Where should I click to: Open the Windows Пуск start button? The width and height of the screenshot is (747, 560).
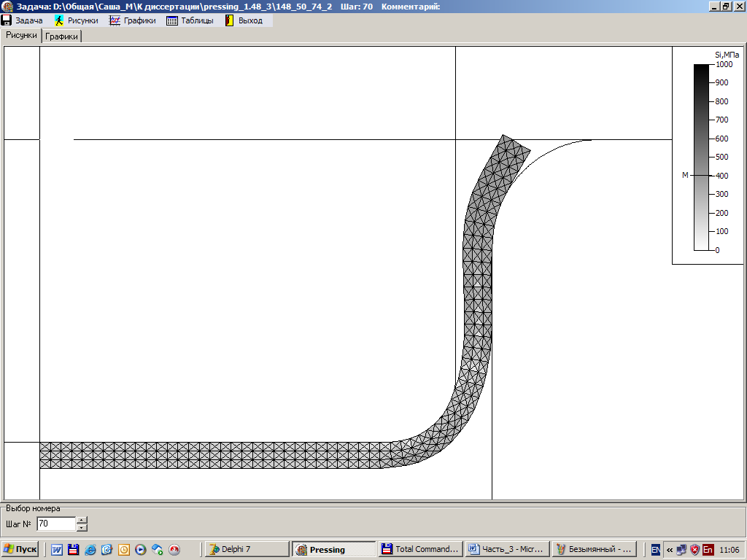pyautogui.click(x=20, y=549)
